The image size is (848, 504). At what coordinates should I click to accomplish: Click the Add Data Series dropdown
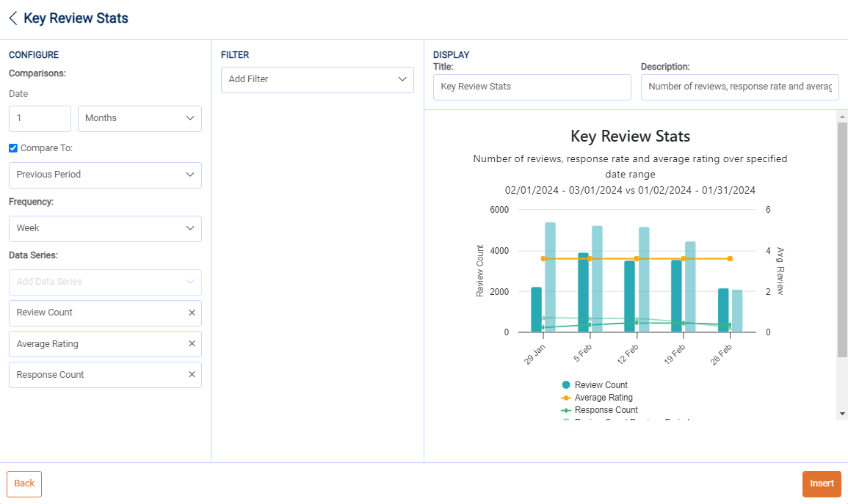click(105, 282)
